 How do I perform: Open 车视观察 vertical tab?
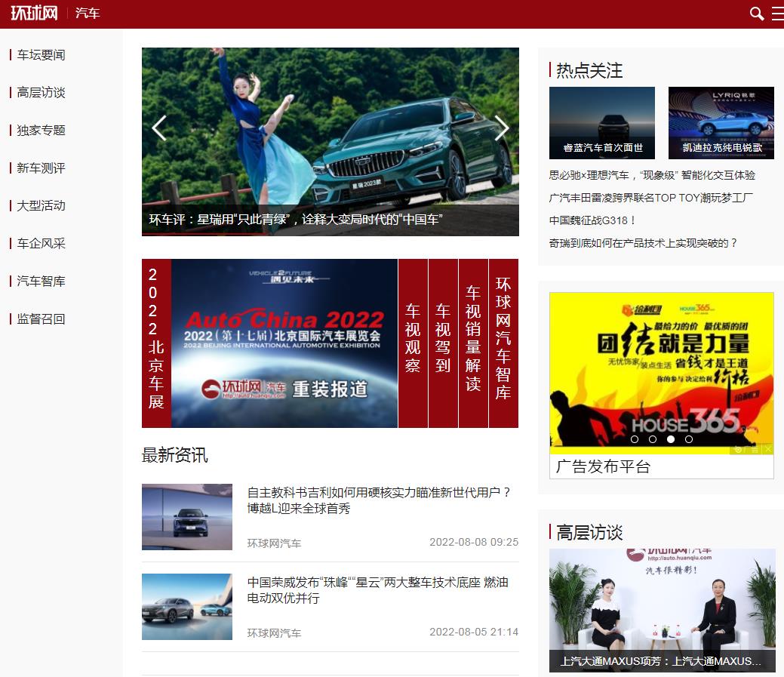point(413,343)
